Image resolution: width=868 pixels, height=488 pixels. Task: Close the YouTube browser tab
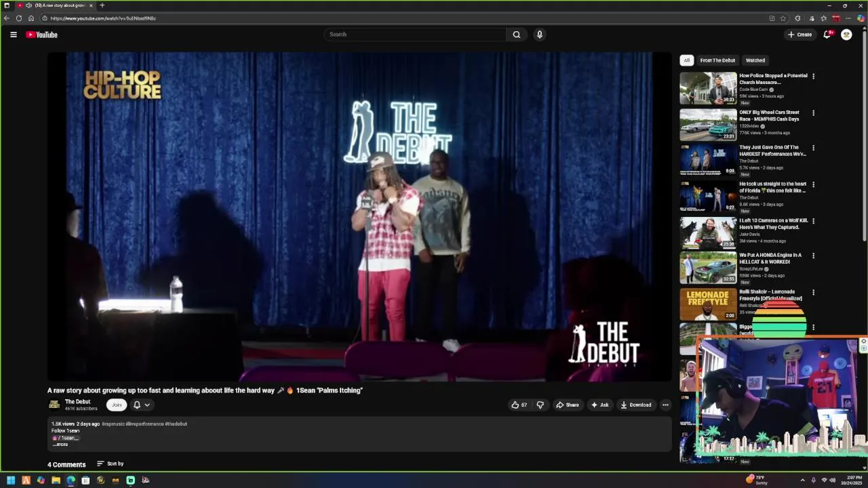[x=91, y=5]
